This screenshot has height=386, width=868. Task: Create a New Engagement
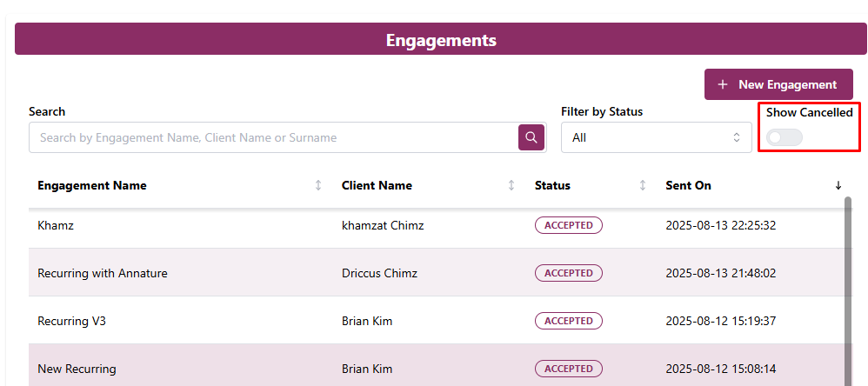click(778, 84)
